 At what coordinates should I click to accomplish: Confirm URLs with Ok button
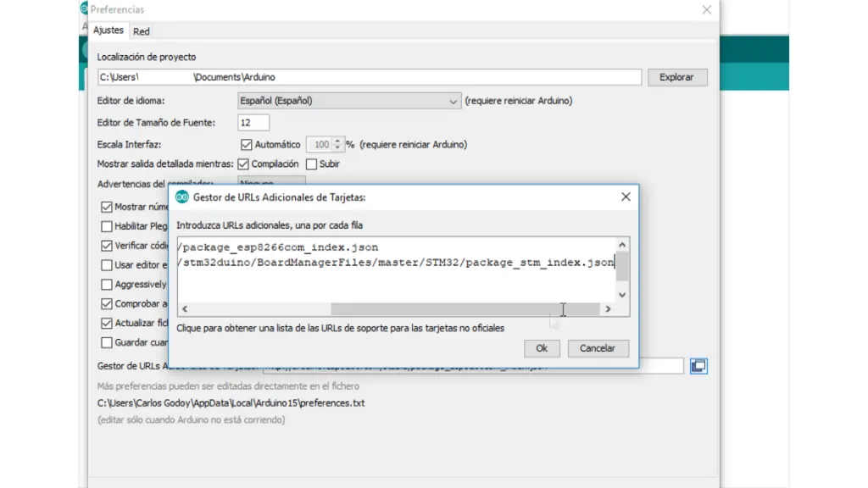[542, 348]
